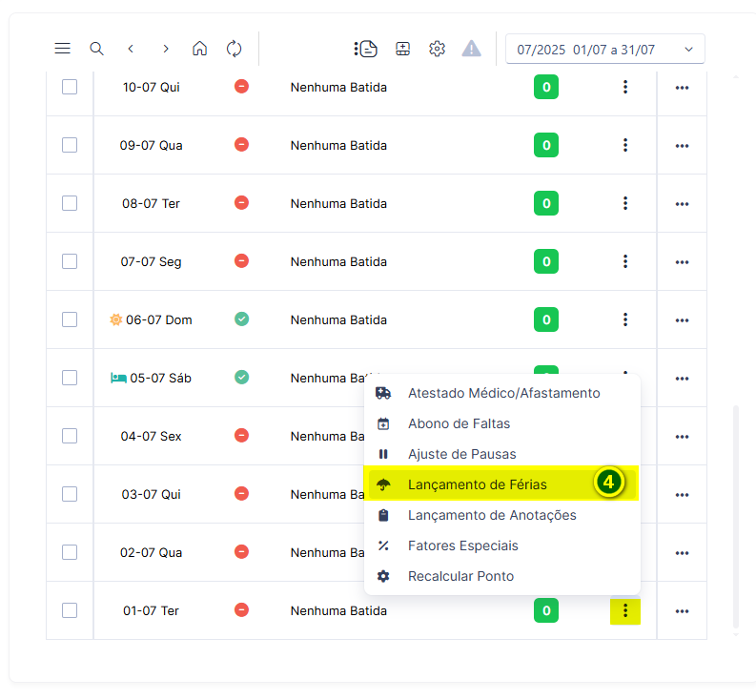Tick checkbox for 03-07 Qui row
The width and height of the screenshot is (756, 700).
(70, 494)
